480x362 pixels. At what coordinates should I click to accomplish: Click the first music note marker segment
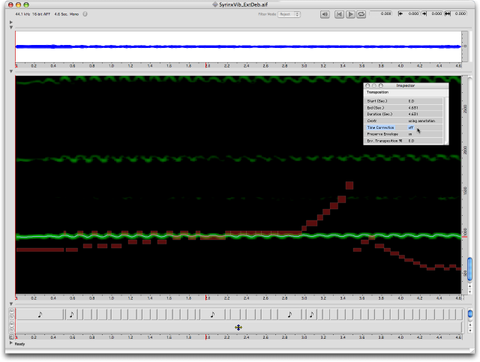(40, 314)
